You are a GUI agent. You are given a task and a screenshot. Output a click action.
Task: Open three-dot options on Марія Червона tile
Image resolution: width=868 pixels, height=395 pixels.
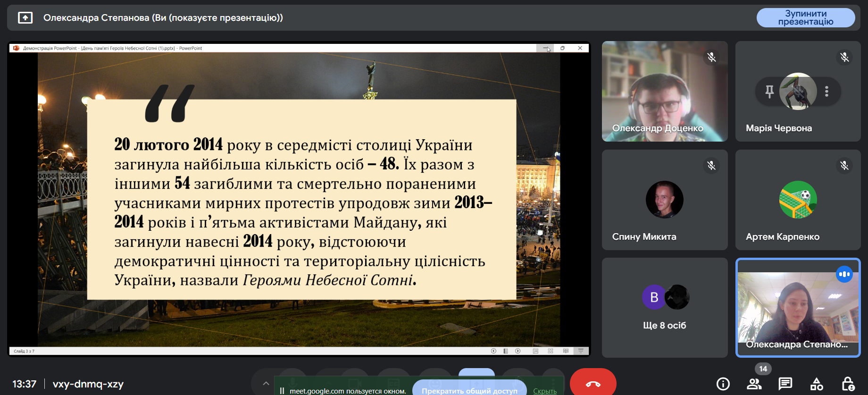pyautogui.click(x=826, y=92)
